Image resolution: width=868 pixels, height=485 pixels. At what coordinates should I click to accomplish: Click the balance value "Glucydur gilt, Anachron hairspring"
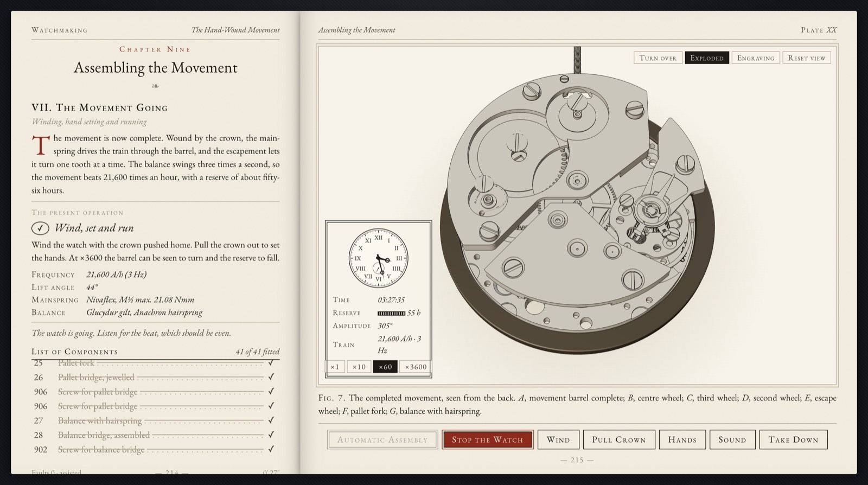pos(144,312)
